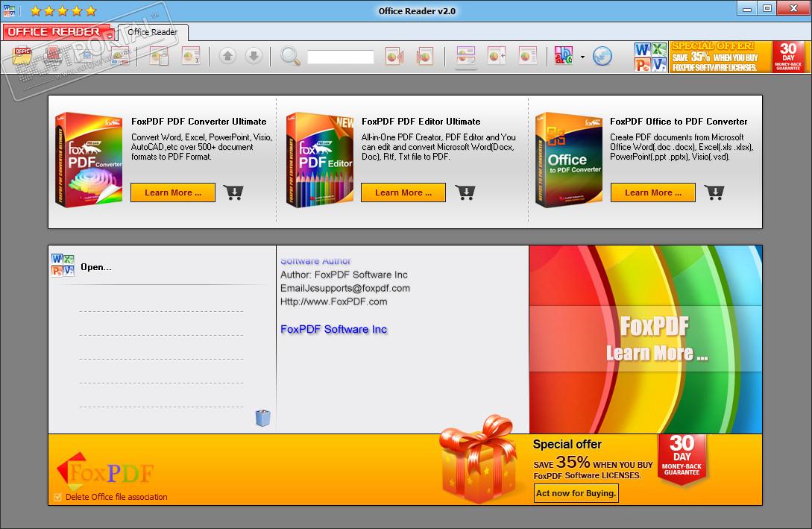Viewport: 812px width, 529px height.
Task: Click Learn More for PDF Converter Ultimate
Action: (173, 192)
